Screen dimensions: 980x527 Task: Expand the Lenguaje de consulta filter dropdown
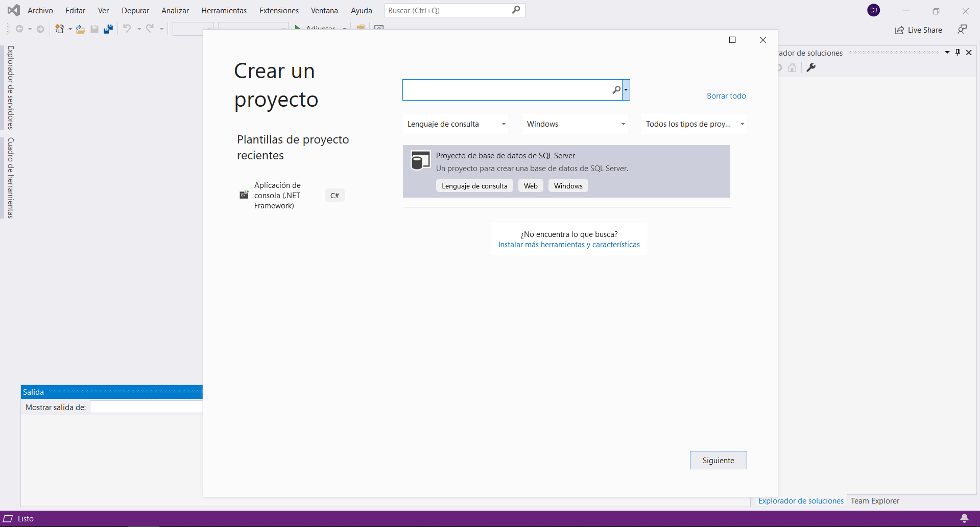455,124
